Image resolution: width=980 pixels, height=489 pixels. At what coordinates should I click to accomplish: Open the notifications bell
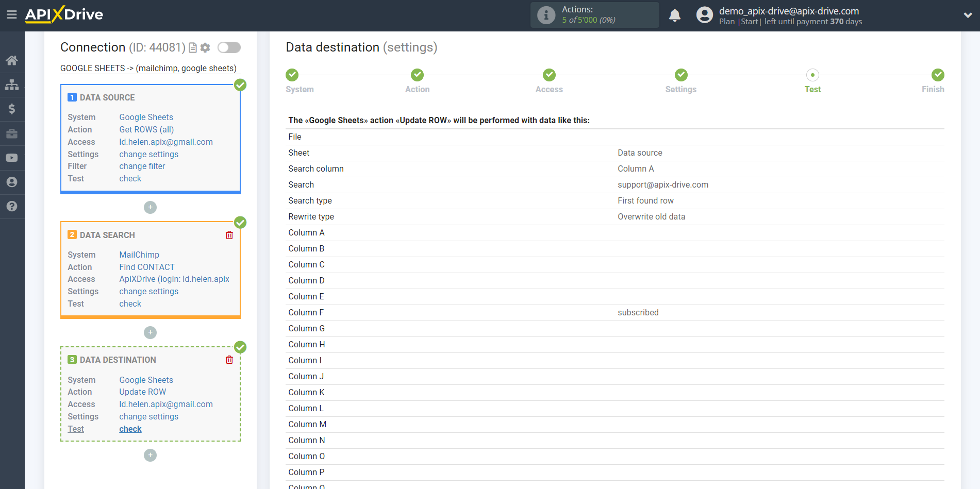[675, 15]
